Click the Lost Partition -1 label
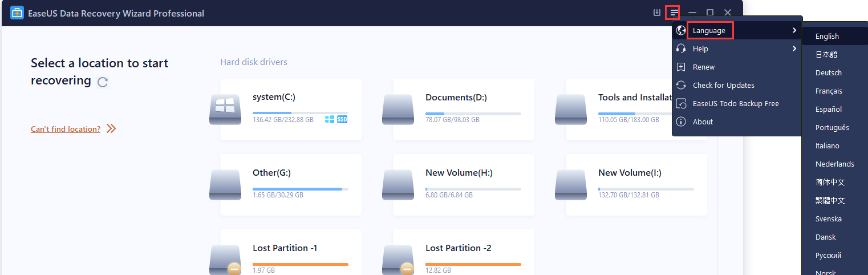The height and width of the screenshot is (275, 868). [285, 248]
